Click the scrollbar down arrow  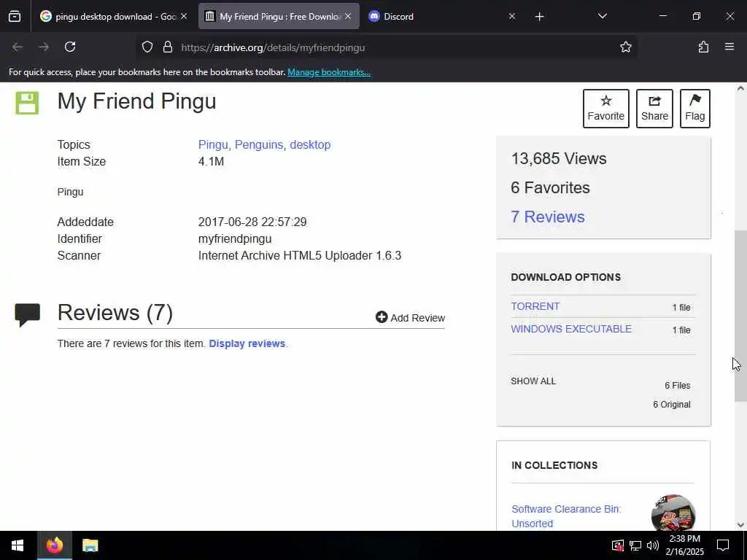coord(740,525)
